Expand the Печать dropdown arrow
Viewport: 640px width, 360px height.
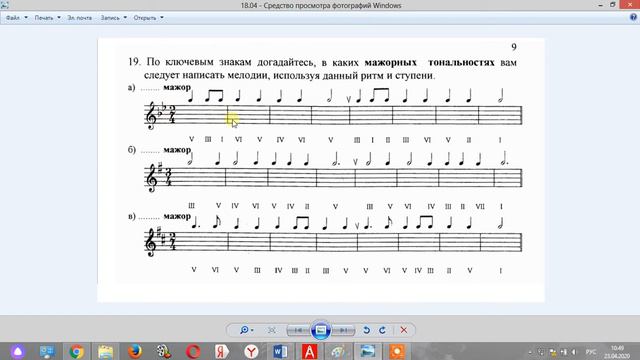click(59, 18)
